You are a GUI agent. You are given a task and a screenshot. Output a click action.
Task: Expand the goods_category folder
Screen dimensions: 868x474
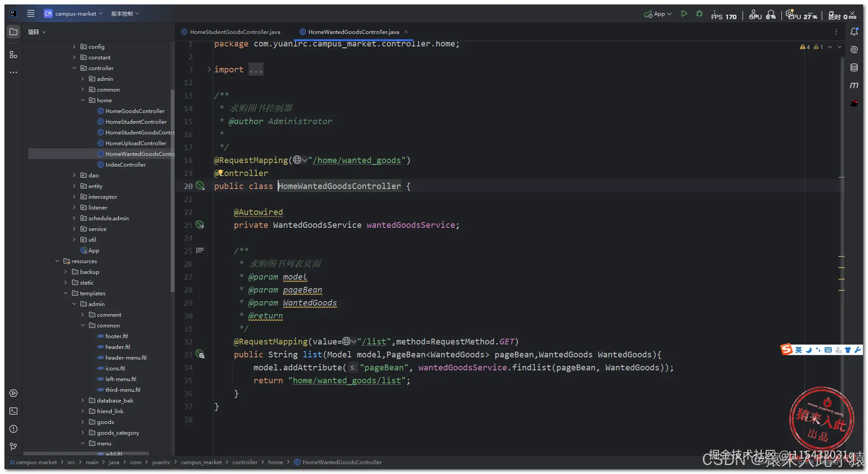(x=83, y=432)
